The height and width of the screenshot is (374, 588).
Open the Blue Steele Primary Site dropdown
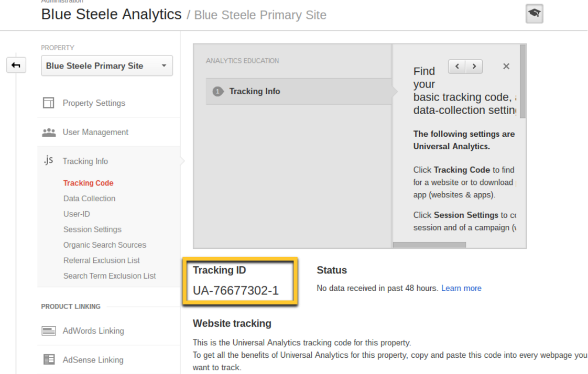tap(107, 66)
